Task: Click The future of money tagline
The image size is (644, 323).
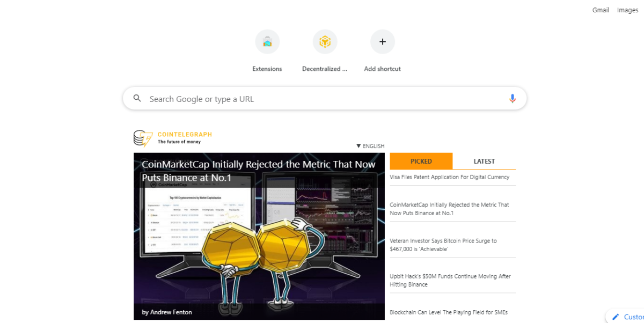Action: tap(179, 142)
